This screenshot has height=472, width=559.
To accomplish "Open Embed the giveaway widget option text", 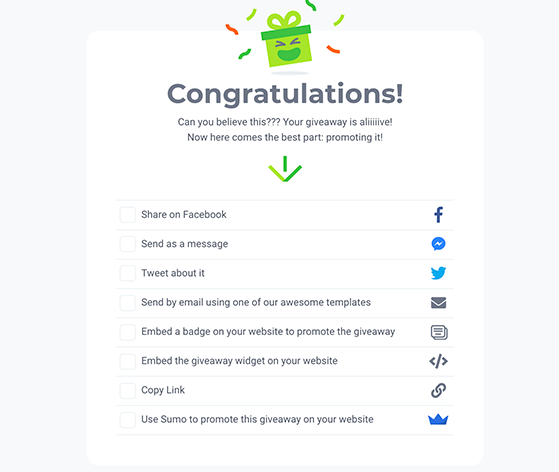I will click(239, 361).
